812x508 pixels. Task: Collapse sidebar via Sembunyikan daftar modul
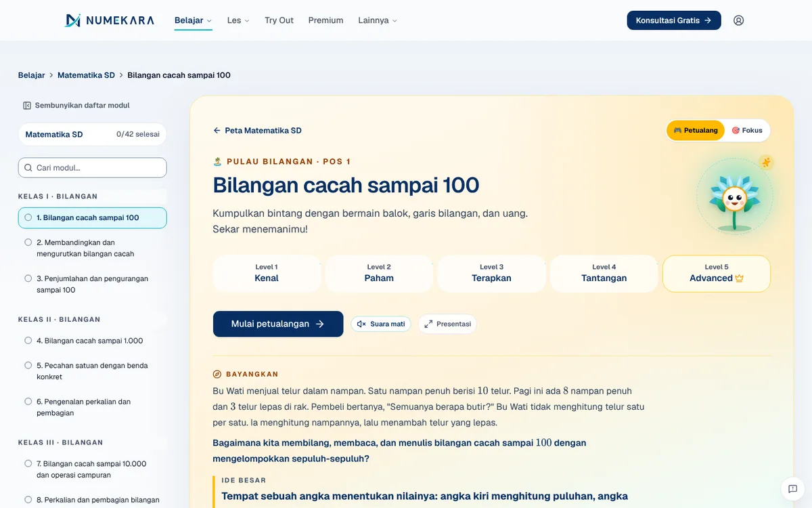76,106
